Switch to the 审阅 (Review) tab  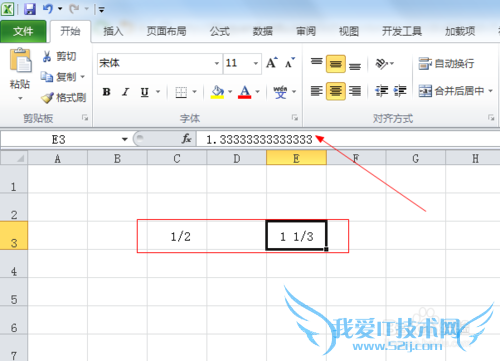tap(306, 31)
